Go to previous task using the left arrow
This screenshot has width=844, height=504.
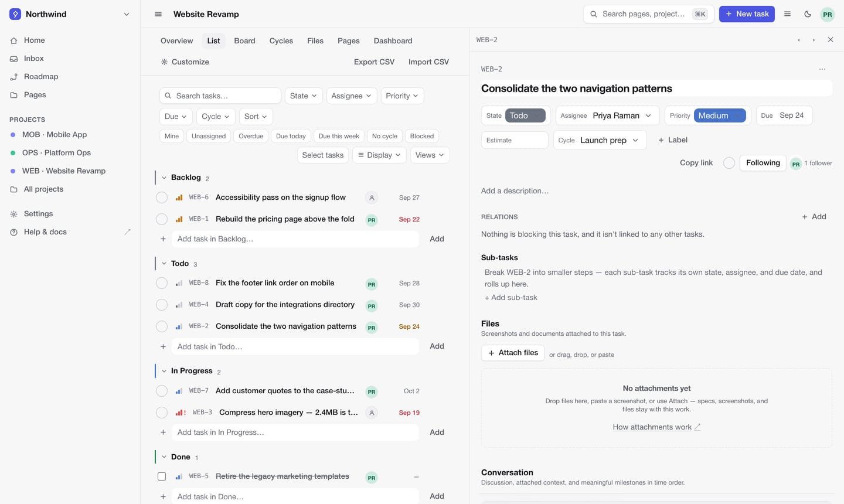[799, 40]
